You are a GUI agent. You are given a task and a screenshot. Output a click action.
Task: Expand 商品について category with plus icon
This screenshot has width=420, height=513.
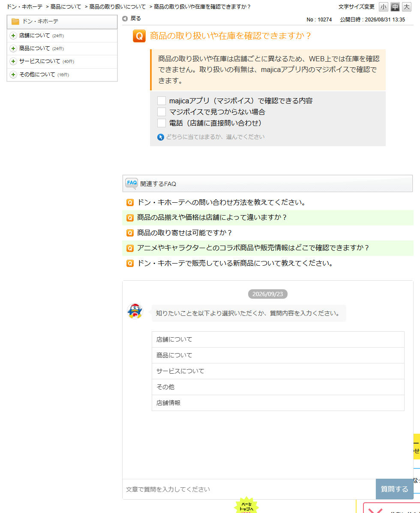(13, 48)
